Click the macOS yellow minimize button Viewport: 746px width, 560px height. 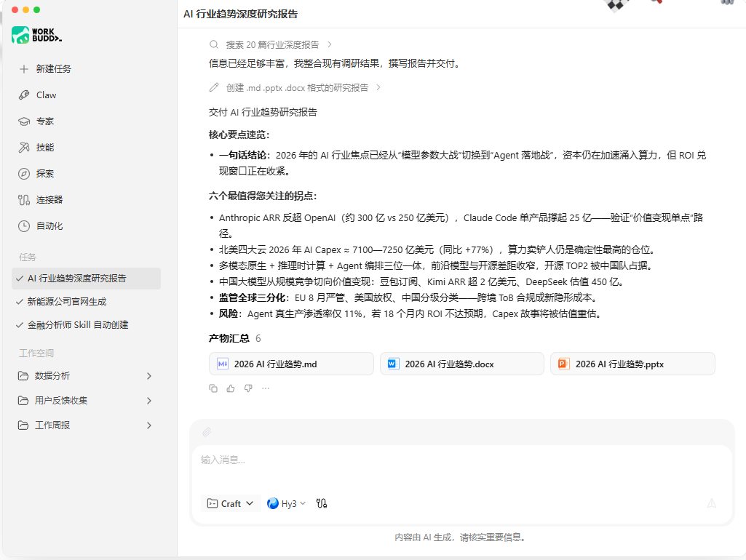[25, 9]
